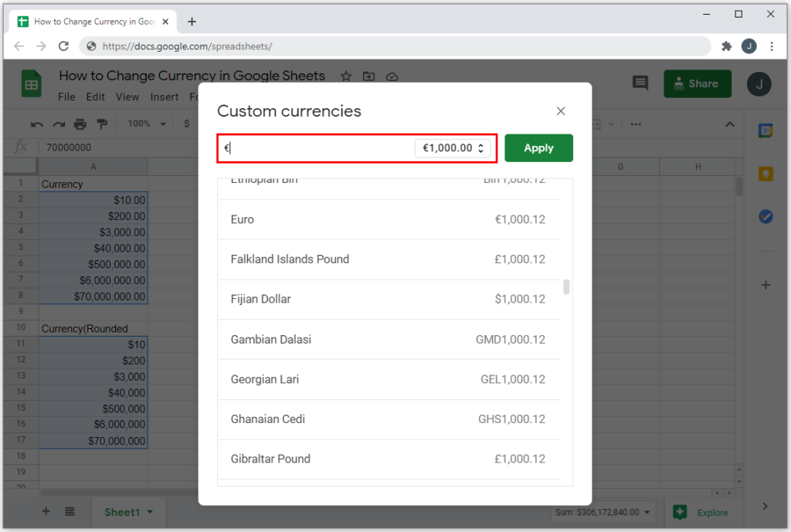Open Google Tasks side panel icon
Image resolution: width=791 pixels, height=532 pixels.
766,217
